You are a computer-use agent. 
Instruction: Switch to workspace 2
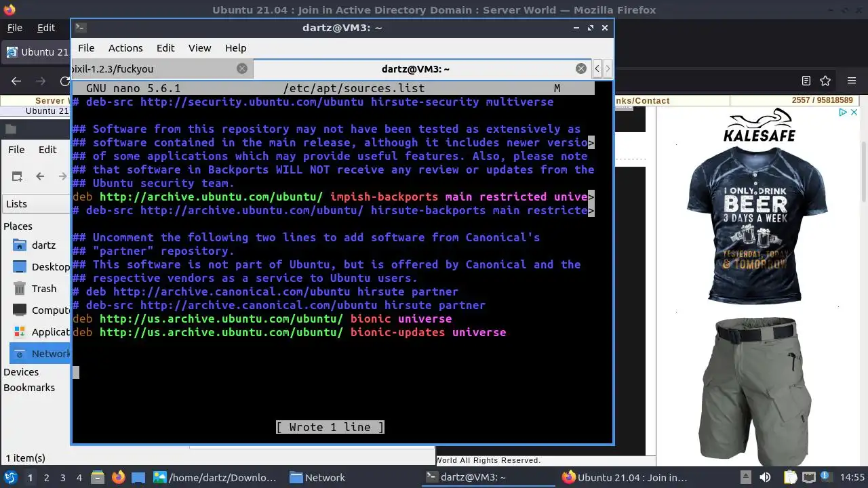click(46, 477)
